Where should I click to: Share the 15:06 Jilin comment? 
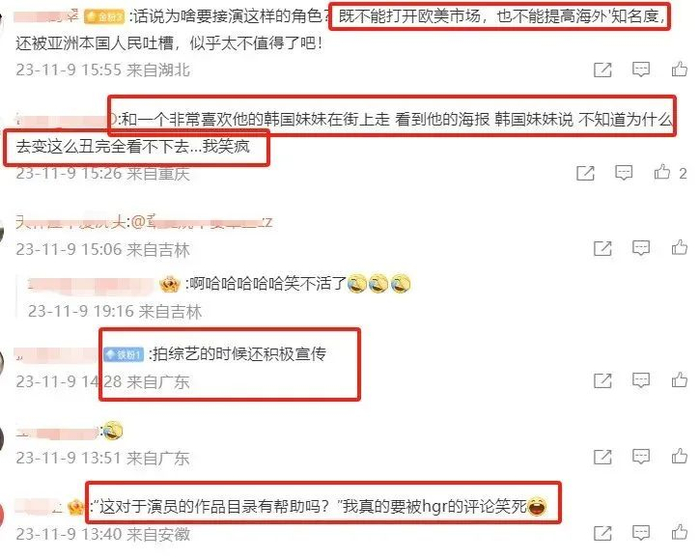click(x=602, y=248)
